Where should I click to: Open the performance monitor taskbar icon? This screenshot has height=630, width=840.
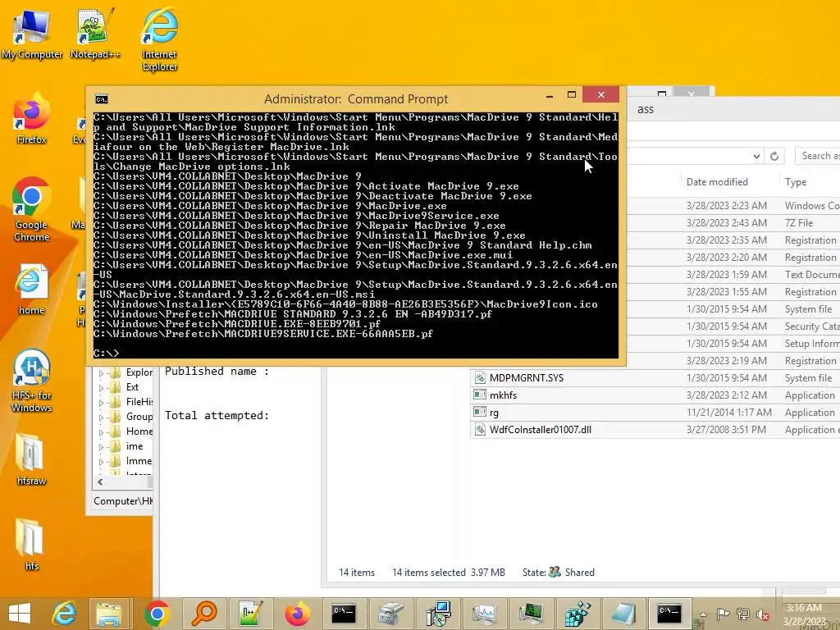tap(484, 614)
